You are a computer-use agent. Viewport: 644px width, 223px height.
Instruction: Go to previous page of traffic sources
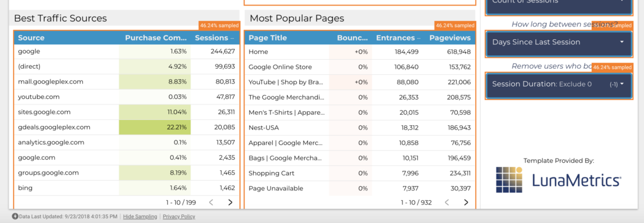tap(211, 202)
